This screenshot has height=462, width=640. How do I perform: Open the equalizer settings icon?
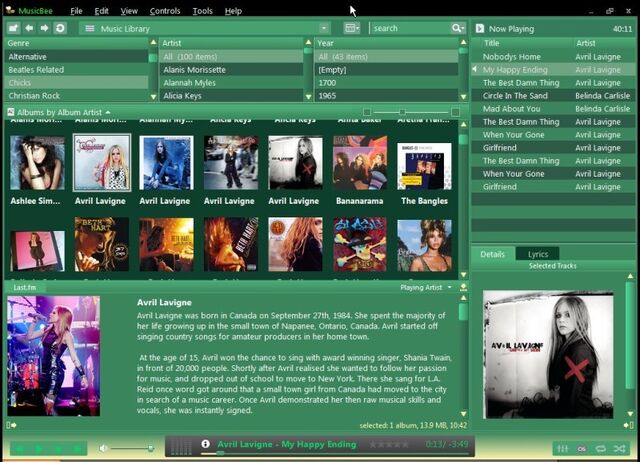pos(563,449)
